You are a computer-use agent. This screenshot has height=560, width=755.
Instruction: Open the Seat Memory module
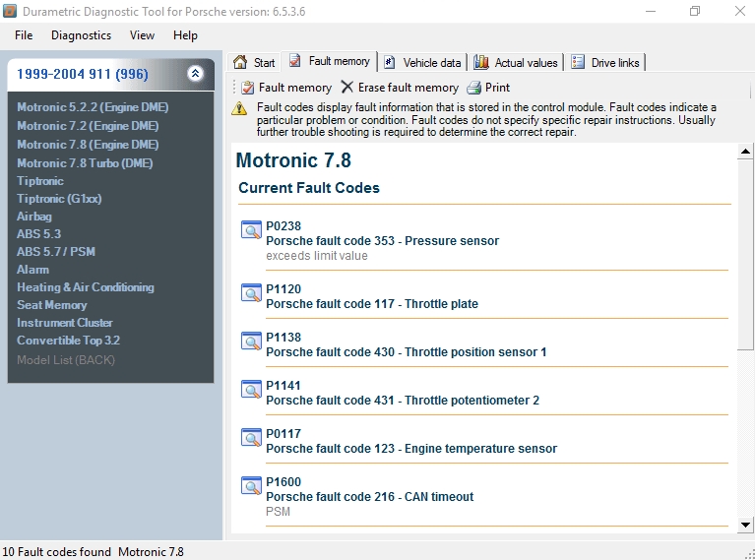click(52, 305)
